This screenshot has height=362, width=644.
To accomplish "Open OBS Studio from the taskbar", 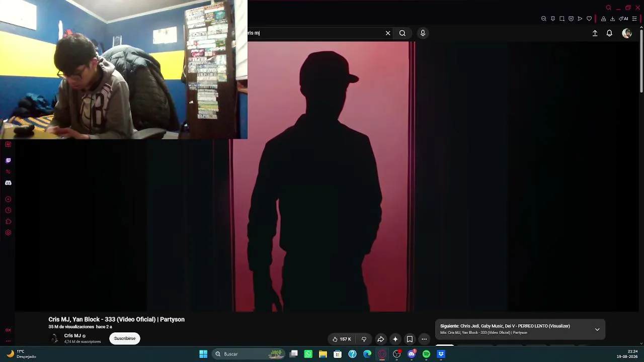I will 397,354.
